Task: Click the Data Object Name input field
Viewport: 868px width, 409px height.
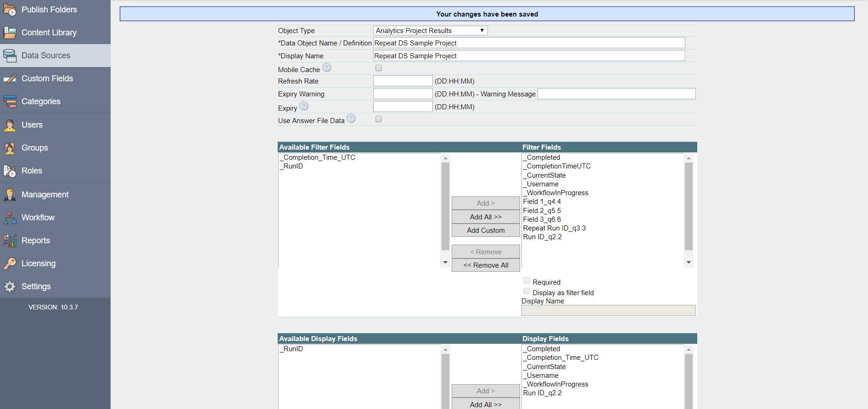Action: [x=529, y=43]
